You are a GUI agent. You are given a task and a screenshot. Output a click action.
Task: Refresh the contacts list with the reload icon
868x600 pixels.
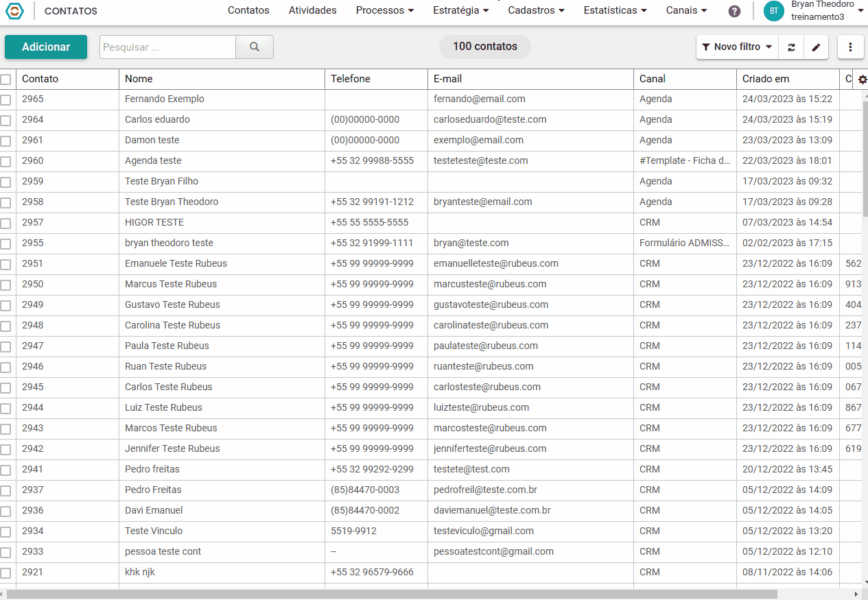click(x=791, y=47)
